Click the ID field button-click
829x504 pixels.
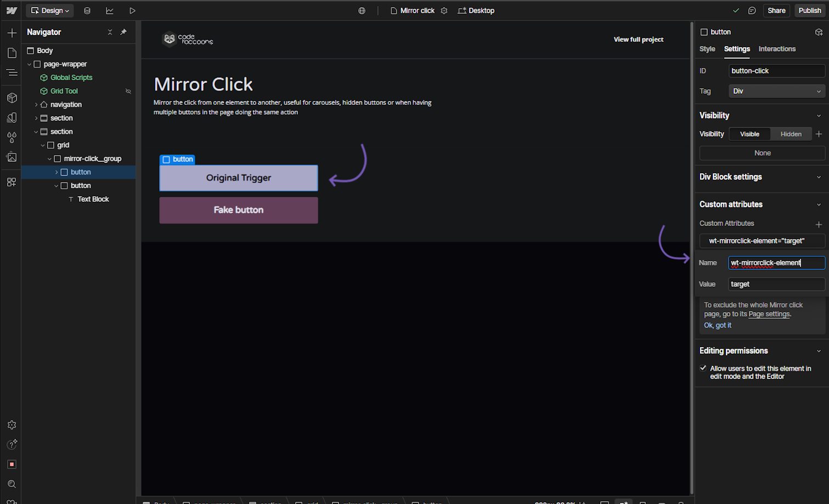(776, 71)
